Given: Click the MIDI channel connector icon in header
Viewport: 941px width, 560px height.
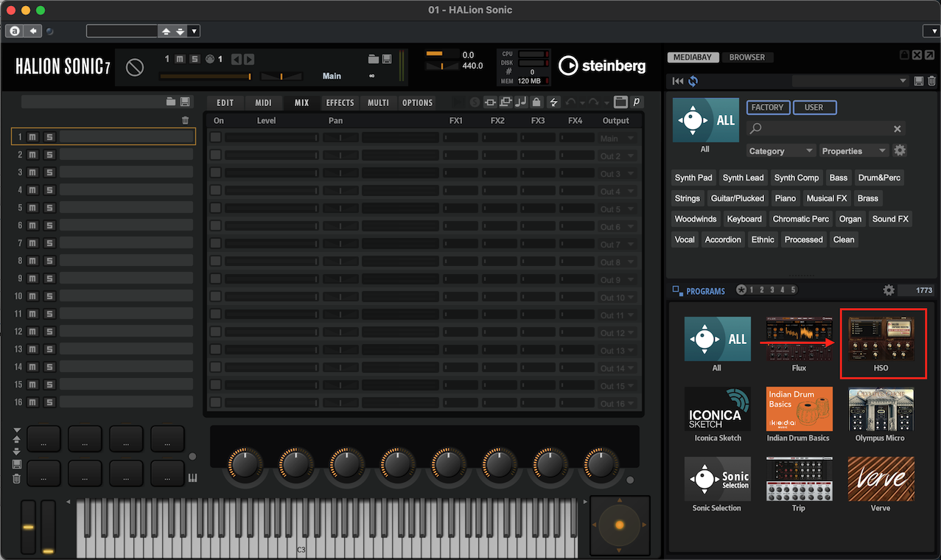Looking at the screenshot, I should [x=209, y=59].
